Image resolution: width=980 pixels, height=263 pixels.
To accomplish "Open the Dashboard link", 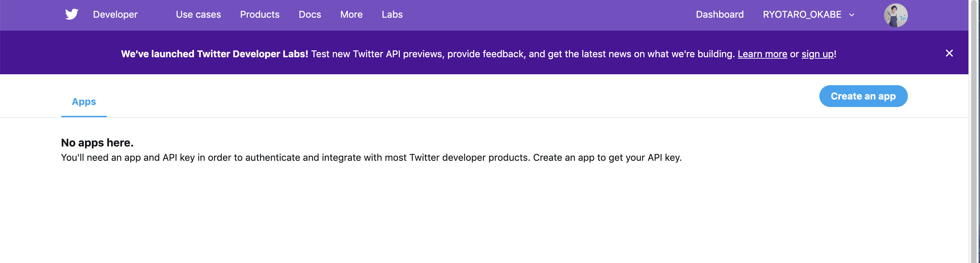I will (719, 14).
